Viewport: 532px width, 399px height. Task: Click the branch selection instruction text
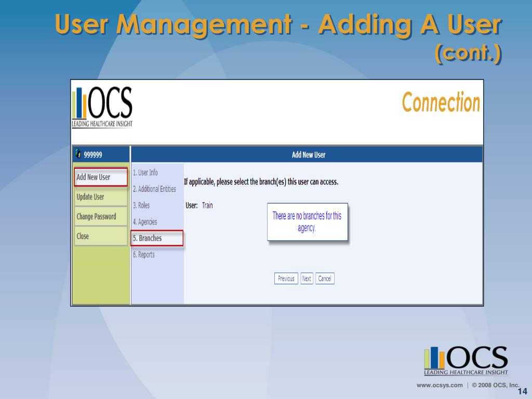coord(261,182)
